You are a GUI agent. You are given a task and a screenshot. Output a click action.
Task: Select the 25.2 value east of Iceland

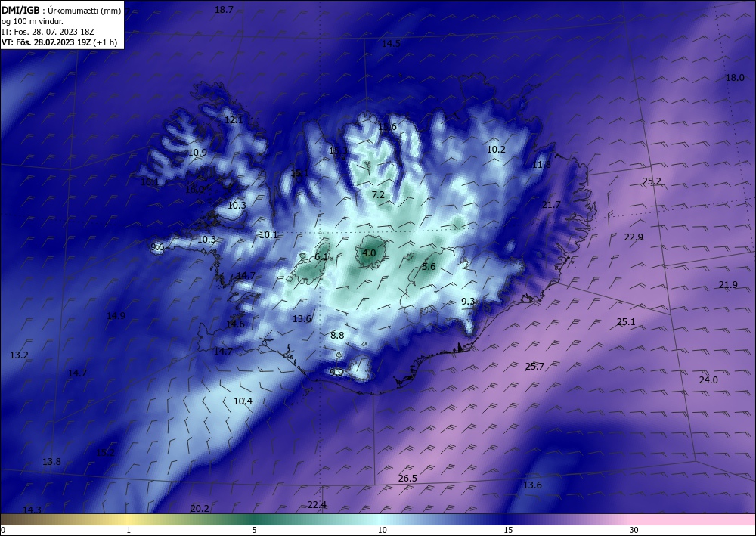(652, 181)
